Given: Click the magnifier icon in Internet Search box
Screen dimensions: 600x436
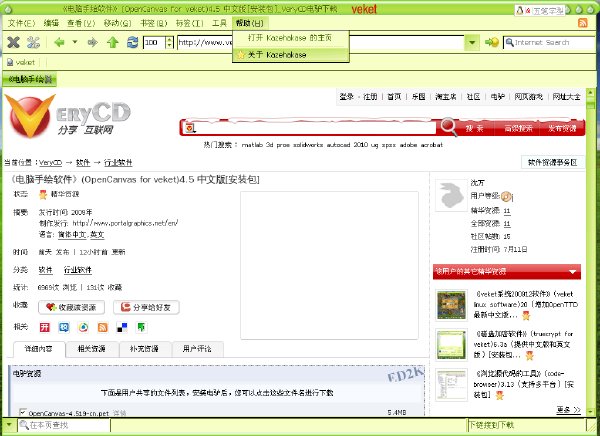Looking at the screenshot, I should 509,42.
